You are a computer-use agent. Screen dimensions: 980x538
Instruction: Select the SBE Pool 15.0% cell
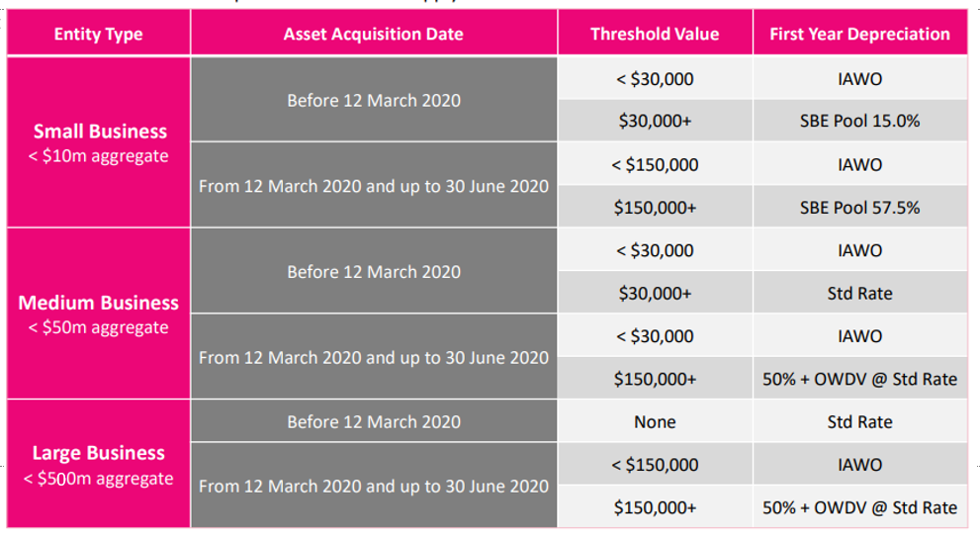[859, 121]
